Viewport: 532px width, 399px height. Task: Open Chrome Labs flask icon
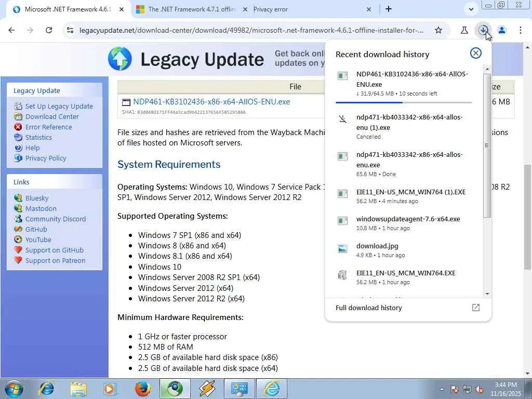(464, 30)
